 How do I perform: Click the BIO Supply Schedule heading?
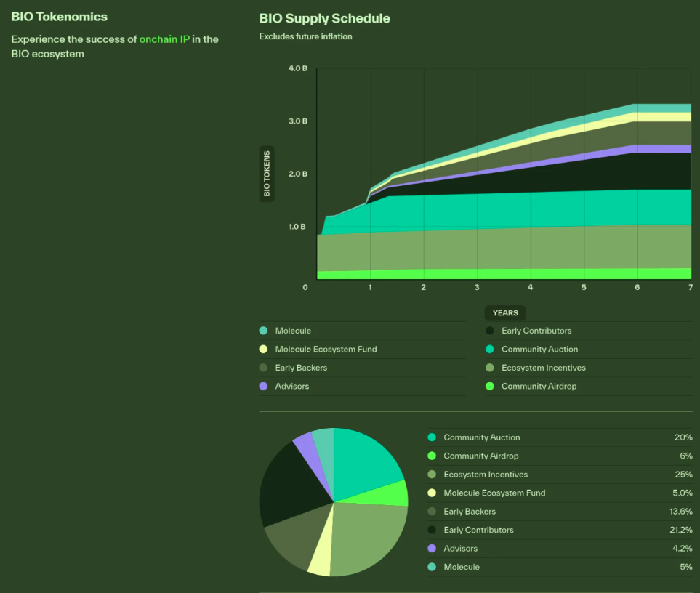[324, 18]
